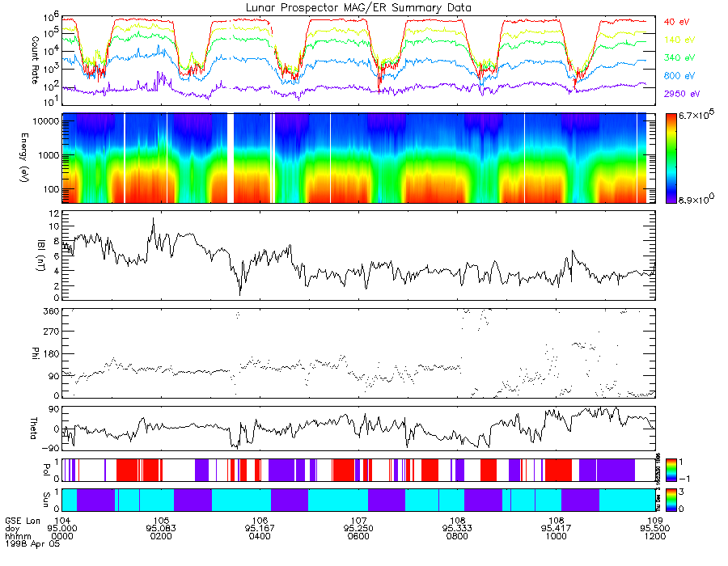
Task: Click the GSE Lon row label
Action: click(x=23, y=521)
